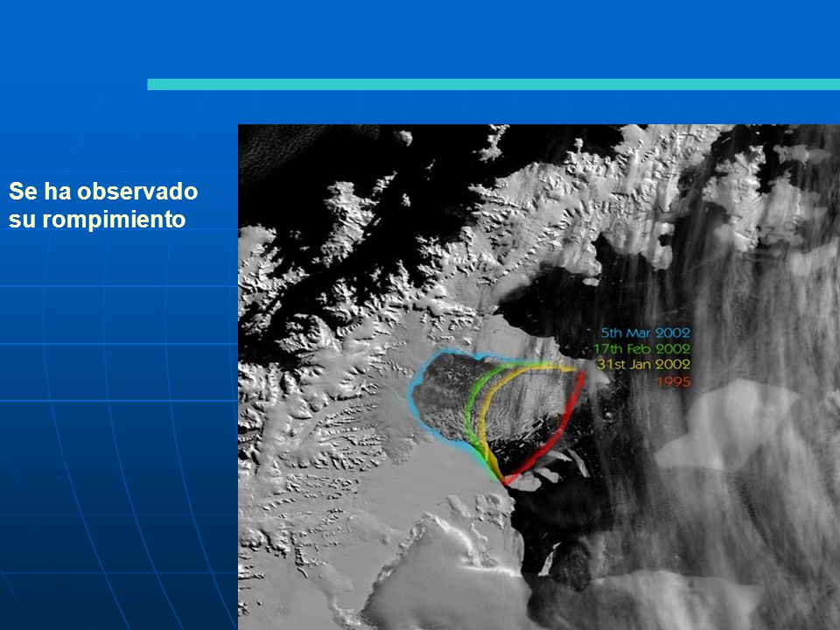Select the "31st Jan 2002" legend label
The image size is (840, 630).
pos(644,364)
